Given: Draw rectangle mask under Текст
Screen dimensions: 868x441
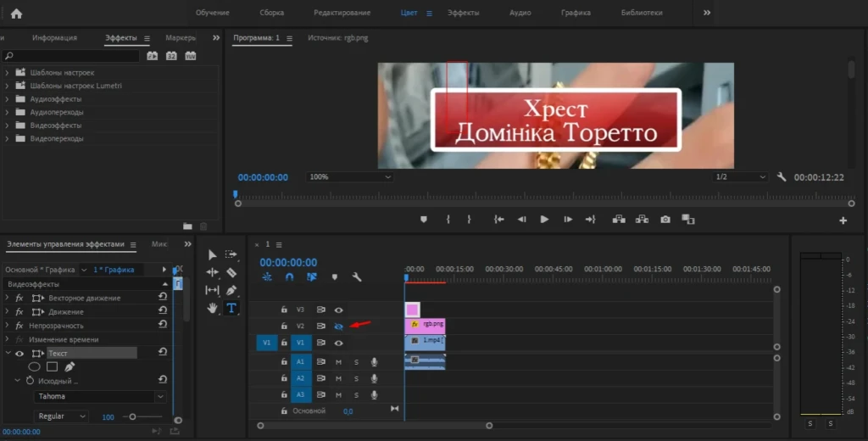Looking at the screenshot, I should 52,366.
